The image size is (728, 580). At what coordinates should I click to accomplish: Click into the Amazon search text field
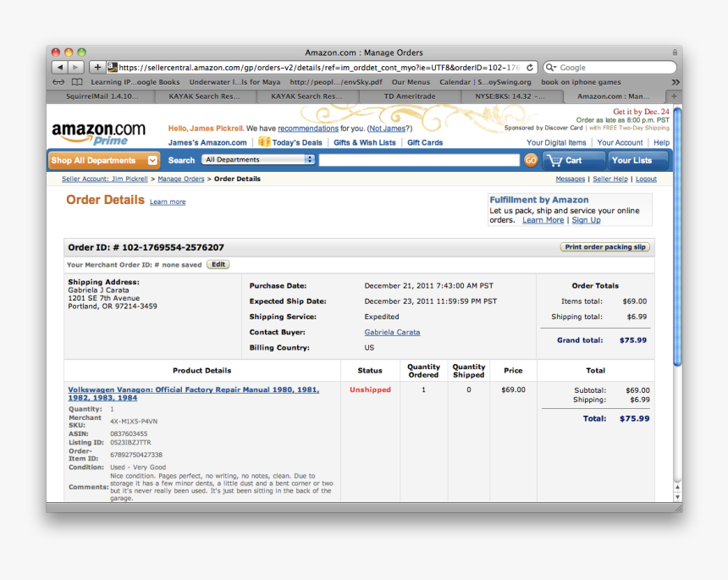tap(419, 160)
